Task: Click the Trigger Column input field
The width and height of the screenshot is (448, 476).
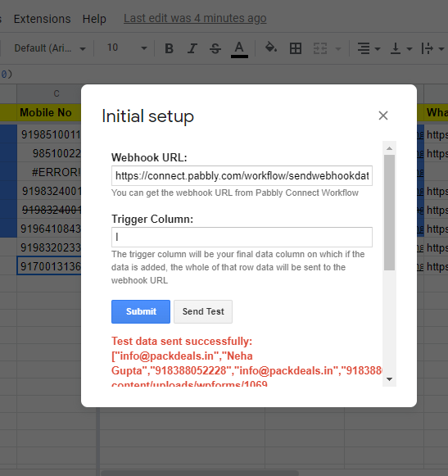Action: (242, 237)
